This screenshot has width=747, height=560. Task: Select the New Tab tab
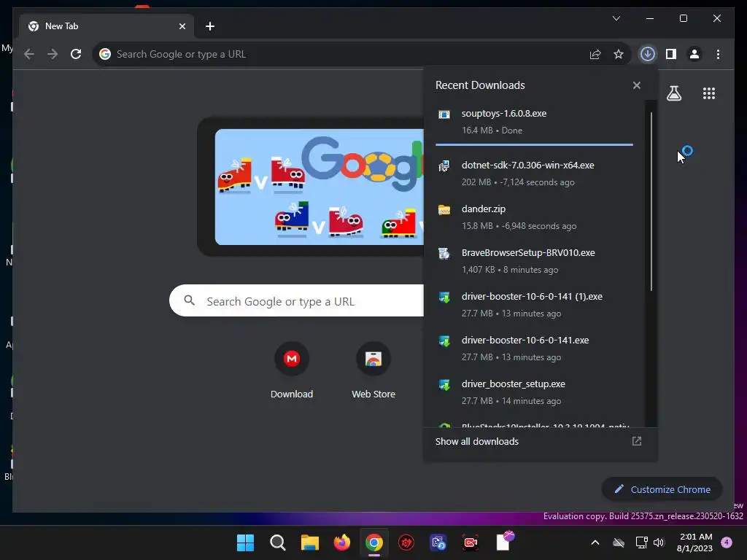(107, 26)
